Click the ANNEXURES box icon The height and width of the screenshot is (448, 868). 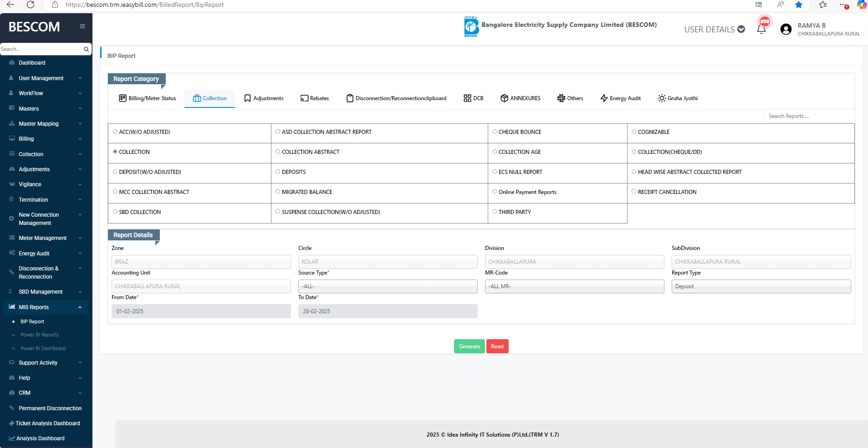(504, 98)
